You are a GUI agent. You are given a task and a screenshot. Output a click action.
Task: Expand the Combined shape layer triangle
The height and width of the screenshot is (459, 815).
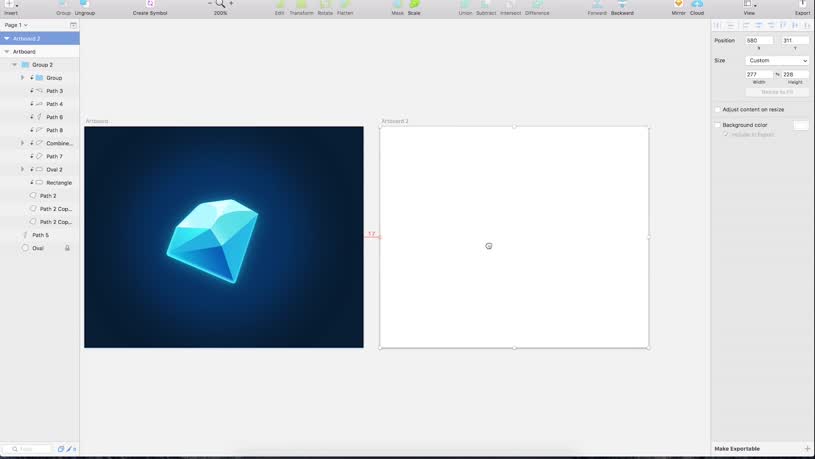click(x=22, y=143)
